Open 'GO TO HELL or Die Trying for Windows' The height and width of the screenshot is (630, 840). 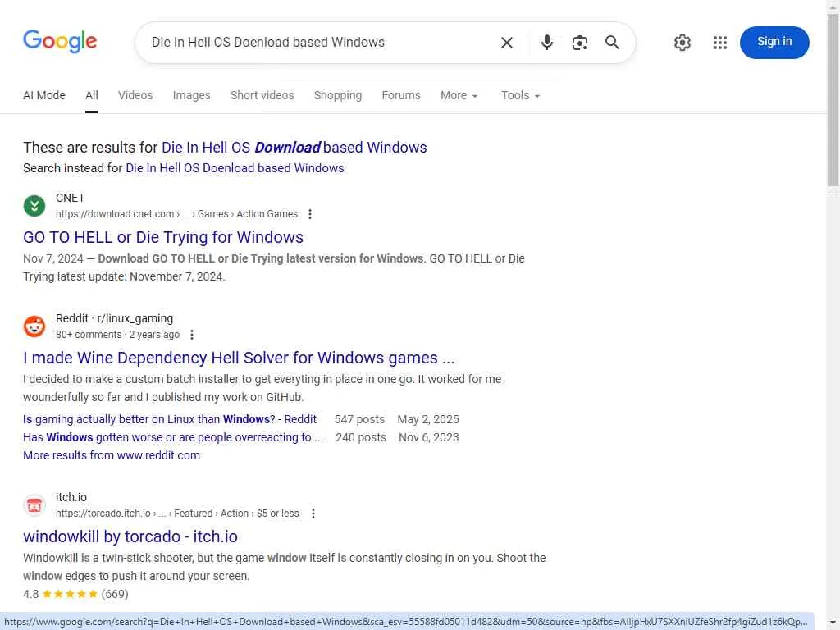tap(163, 237)
